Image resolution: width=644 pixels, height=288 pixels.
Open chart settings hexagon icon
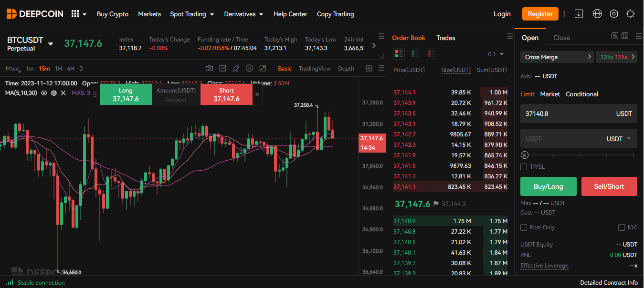coord(249,68)
